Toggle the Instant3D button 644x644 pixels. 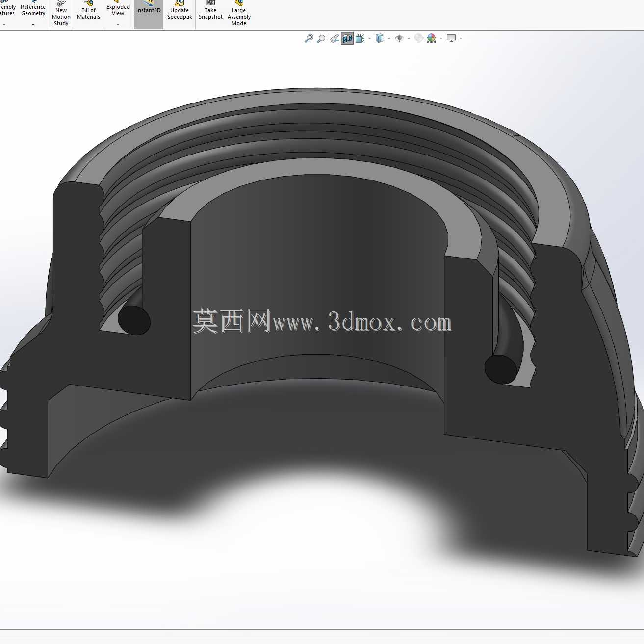tap(149, 14)
